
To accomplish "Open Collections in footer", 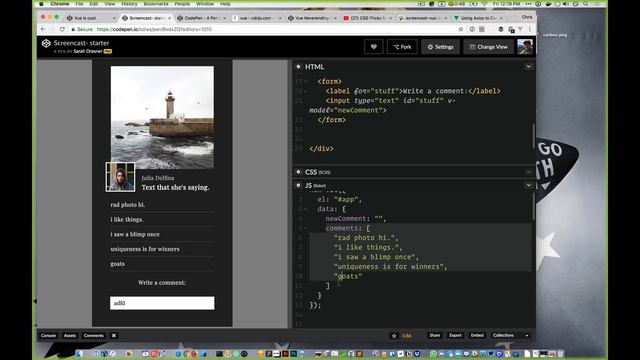I will [x=503, y=336].
